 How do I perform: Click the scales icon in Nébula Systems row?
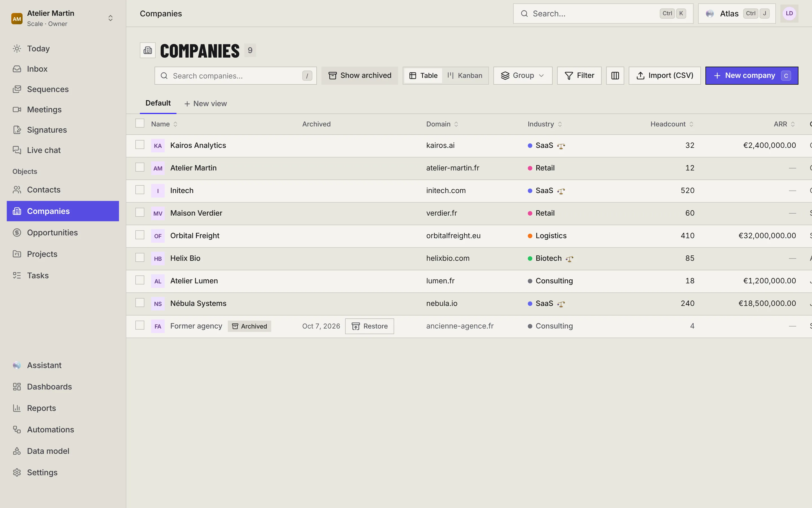pyautogui.click(x=561, y=304)
